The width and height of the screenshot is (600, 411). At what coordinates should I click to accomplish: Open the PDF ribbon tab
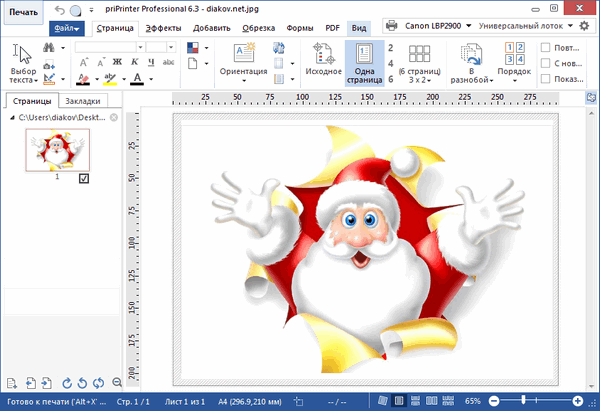(332, 28)
